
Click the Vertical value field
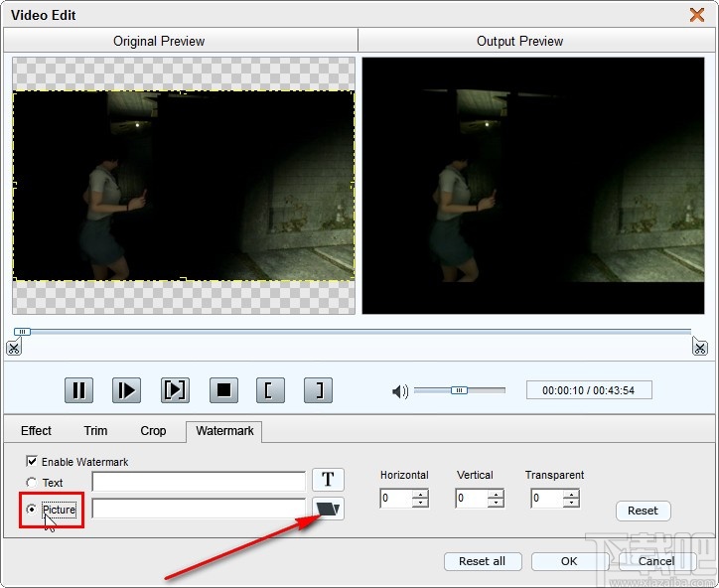(472, 498)
